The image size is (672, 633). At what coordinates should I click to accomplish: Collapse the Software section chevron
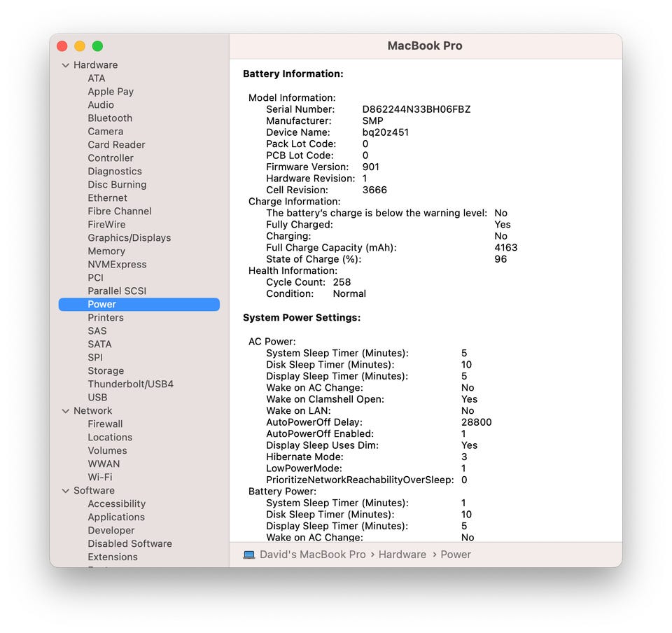tap(66, 491)
